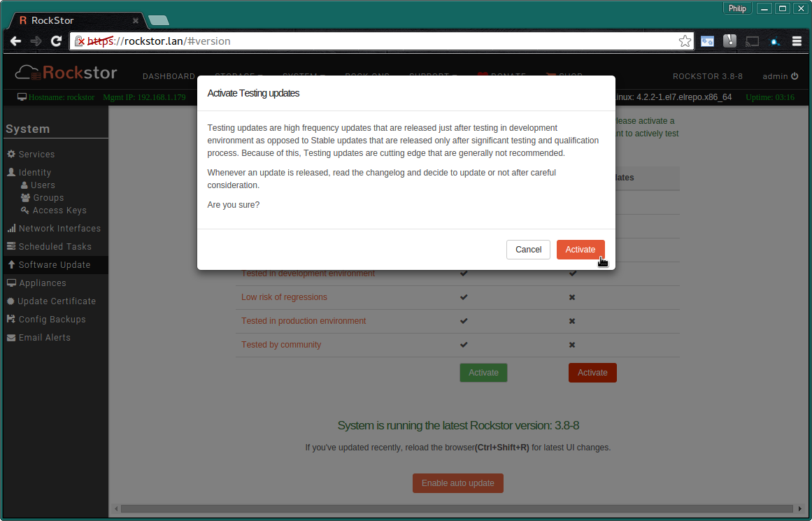Click the Identity person icon in sidebar
812x521 pixels.
pyautogui.click(x=11, y=172)
